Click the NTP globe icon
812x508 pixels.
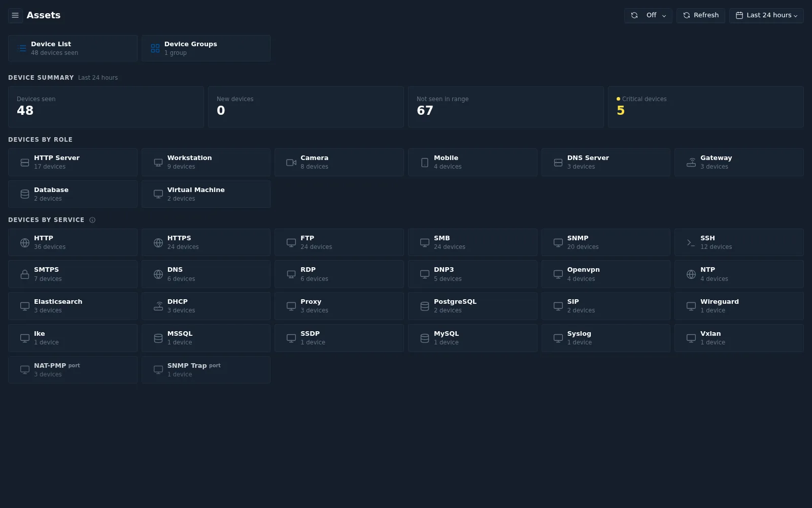coord(691,274)
